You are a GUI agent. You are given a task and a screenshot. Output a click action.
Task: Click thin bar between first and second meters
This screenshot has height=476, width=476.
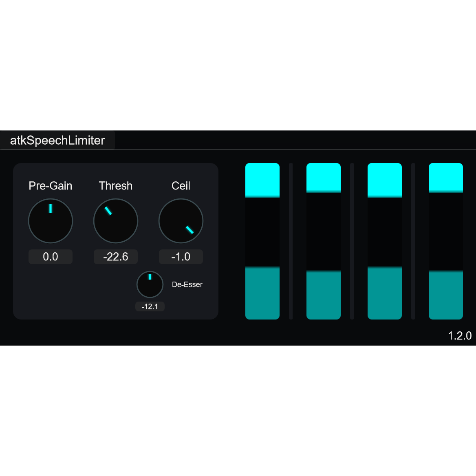click(291, 241)
